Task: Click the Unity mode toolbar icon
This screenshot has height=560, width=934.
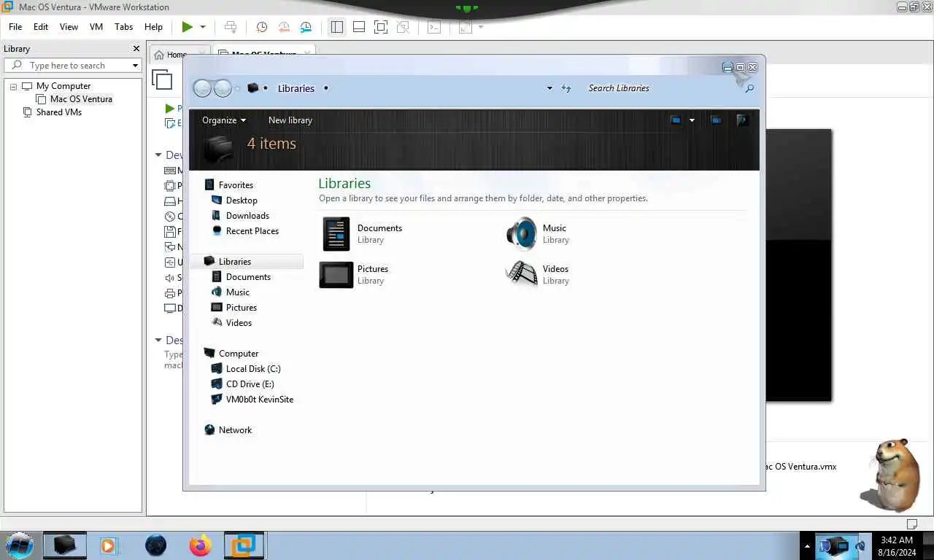Action: tap(403, 27)
